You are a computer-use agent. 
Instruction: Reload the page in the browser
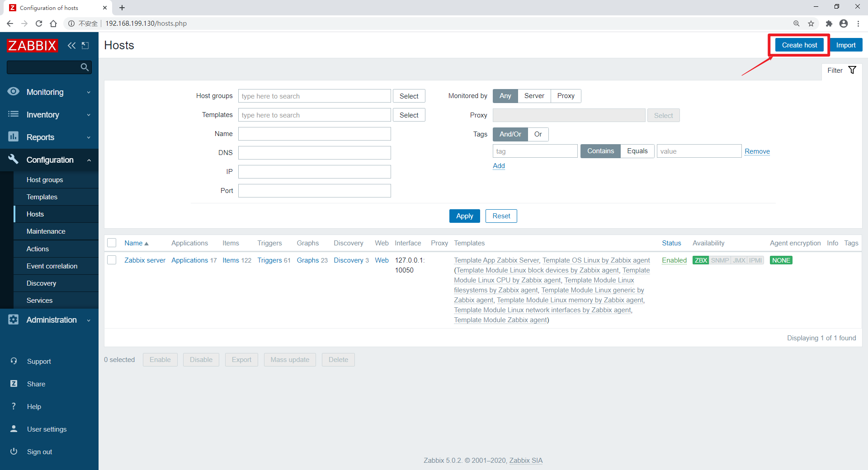[39, 23]
